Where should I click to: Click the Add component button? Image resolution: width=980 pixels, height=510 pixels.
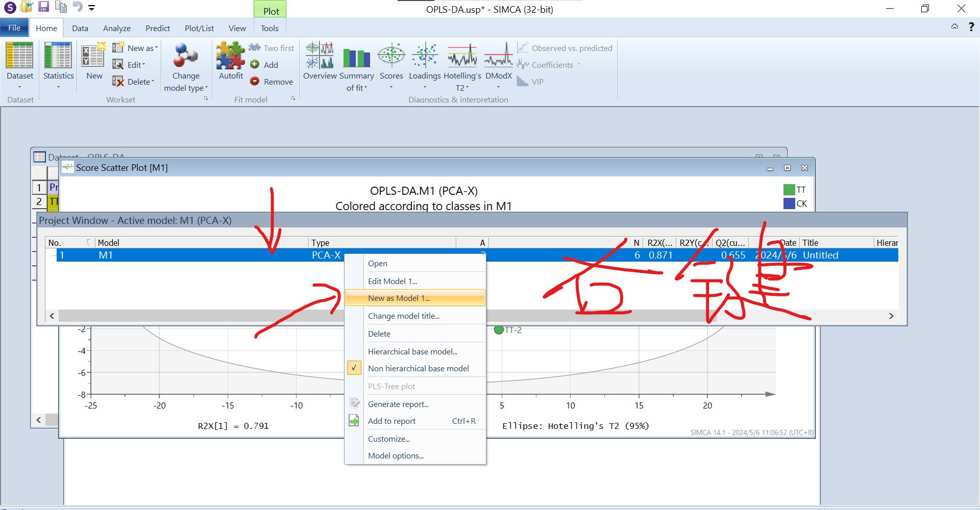click(x=264, y=65)
